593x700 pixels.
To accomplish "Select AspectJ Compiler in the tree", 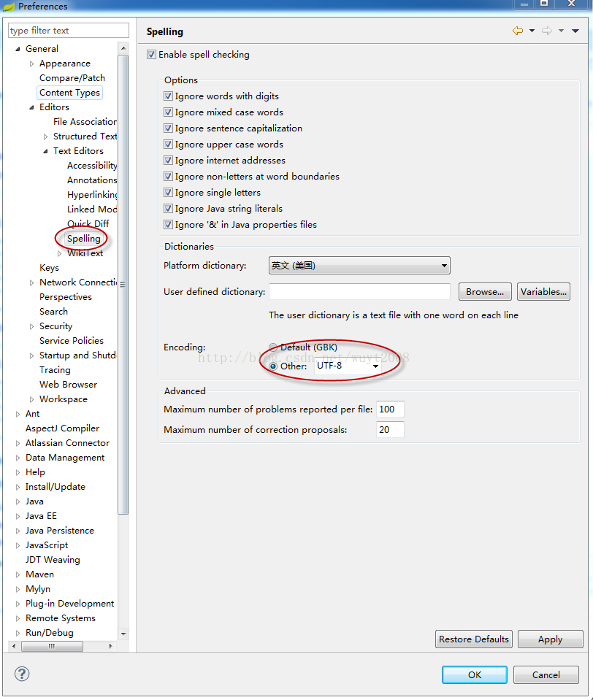I will [63, 428].
